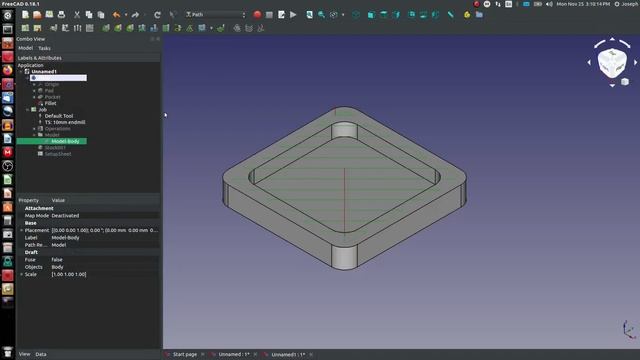This screenshot has height=360, width=640.
Task: Open the Start page document tab
Action: click(184, 354)
